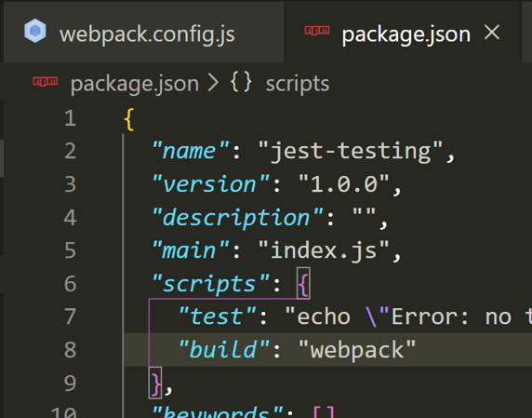The height and width of the screenshot is (418, 532).
Task: Click the echo Error string on line 7
Action: (408, 317)
